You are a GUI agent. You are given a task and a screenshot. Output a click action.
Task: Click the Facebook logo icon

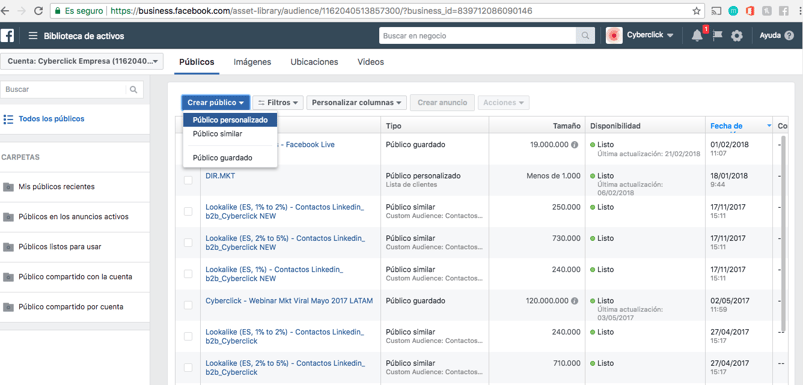pyautogui.click(x=7, y=35)
